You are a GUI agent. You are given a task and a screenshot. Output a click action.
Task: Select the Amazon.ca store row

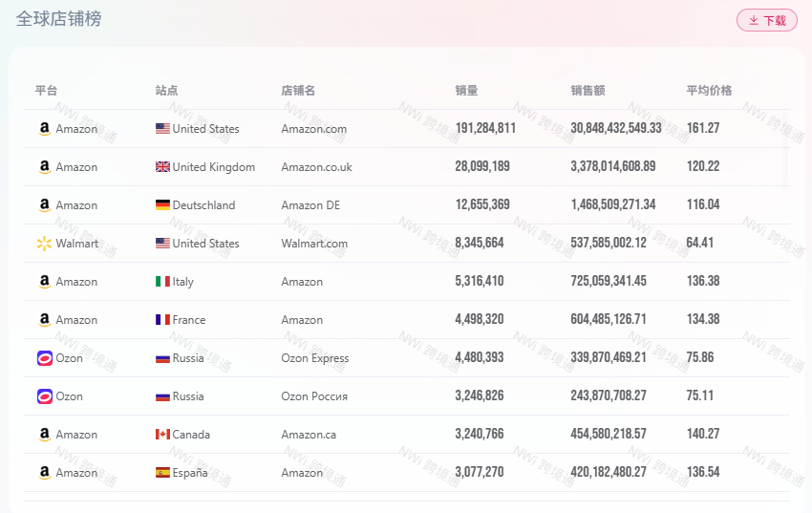pyautogui.click(x=309, y=435)
